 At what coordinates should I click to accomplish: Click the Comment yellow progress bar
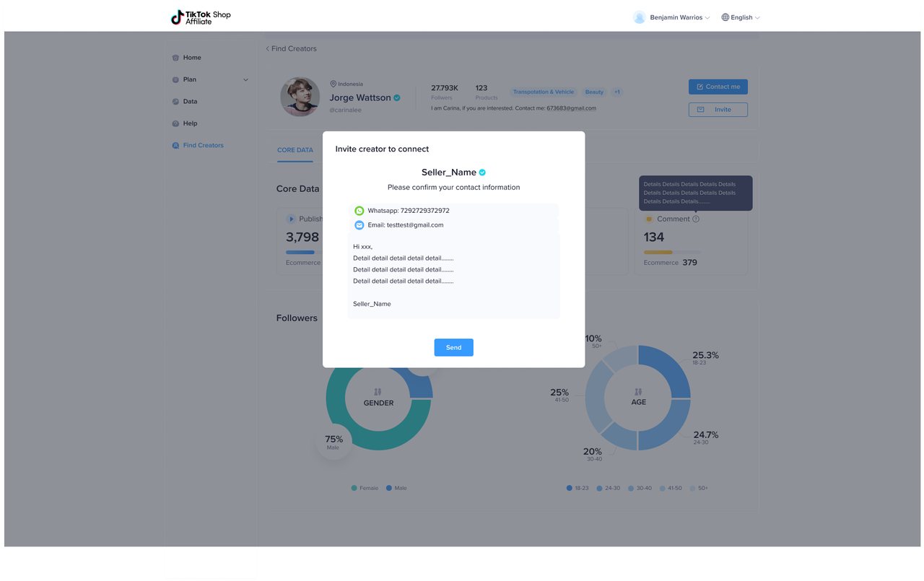coord(658,252)
